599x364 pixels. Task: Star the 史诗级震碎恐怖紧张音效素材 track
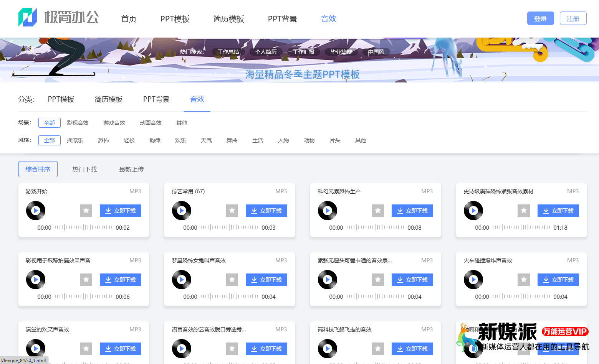click(x=524, y=211)
